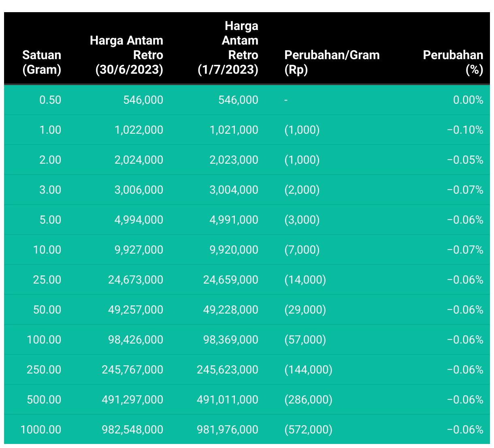Click the price 49,228,000
The image size is (494, 448).
point(231,310)
